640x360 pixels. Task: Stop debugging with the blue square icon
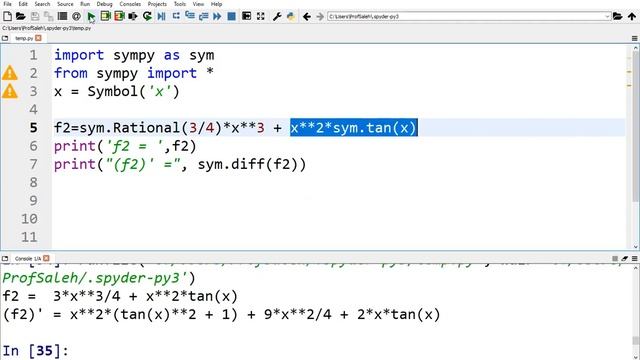point(231,16)
